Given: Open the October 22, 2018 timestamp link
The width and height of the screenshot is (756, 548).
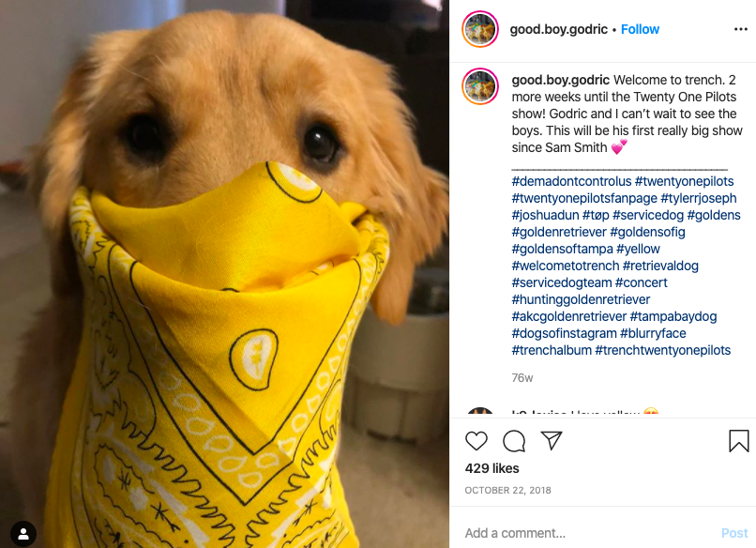Looking at the screenshot, I should coord(507,490).
